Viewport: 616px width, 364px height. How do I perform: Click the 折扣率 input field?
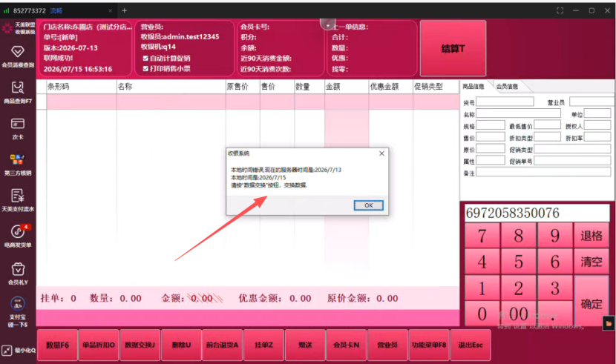tap(597, 137)
